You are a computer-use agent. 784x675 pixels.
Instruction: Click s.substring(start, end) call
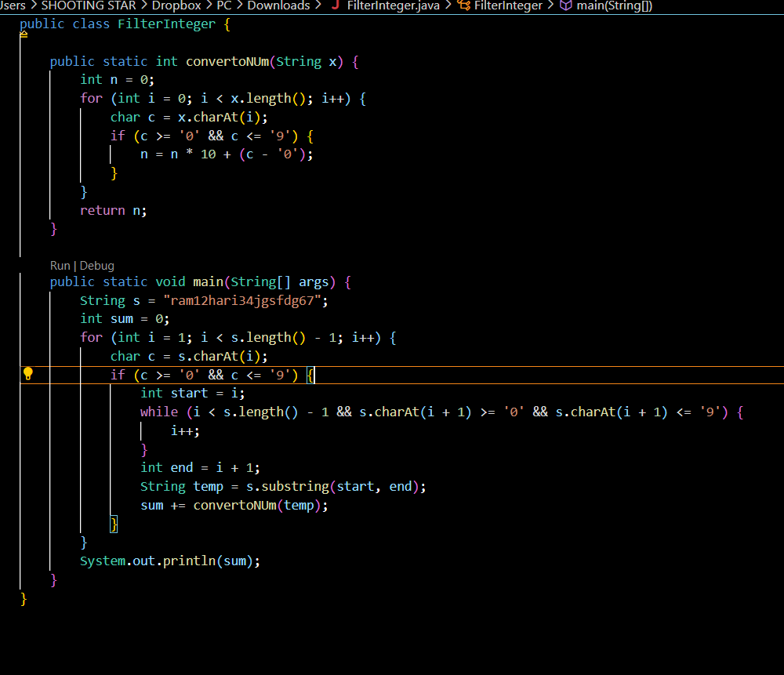point(332,487)
